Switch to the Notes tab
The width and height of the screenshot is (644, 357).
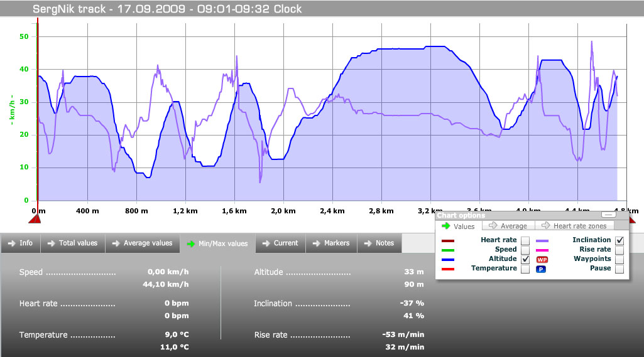[379, 243]
